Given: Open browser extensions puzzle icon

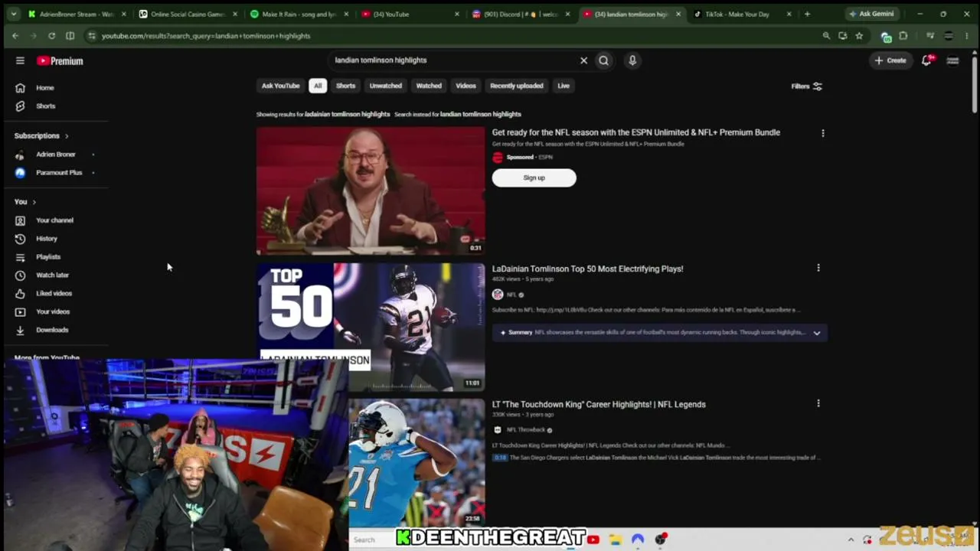Looking at the screenshot, I should click(903, 36).
